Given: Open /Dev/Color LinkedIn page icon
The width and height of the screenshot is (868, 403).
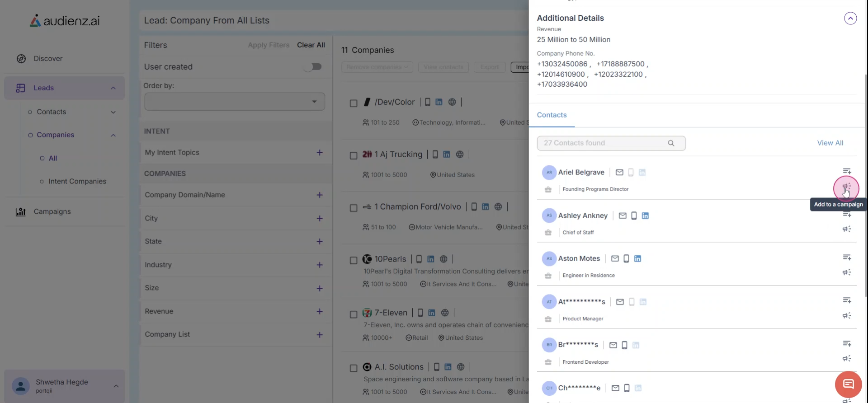Looking at the screenshot, I should [439, 102].
